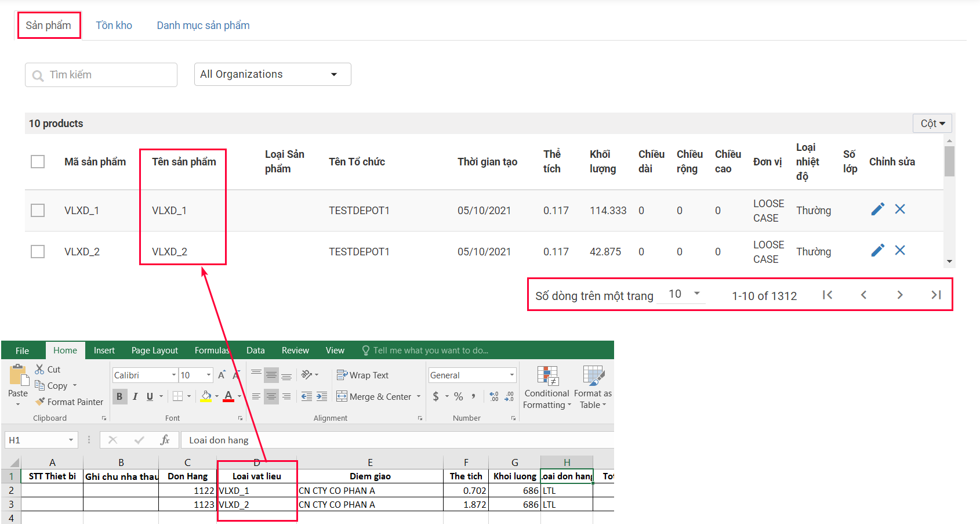This screenshot has height=524, width=980.
Task: Check the VLXD_2 row checkbox
Action: click(38, 251)
